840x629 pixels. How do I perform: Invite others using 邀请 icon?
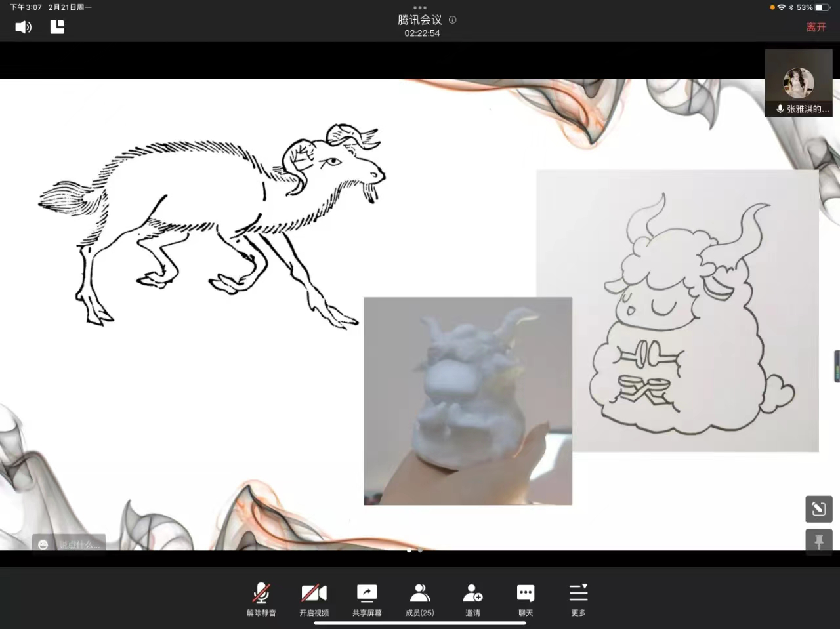472,599
